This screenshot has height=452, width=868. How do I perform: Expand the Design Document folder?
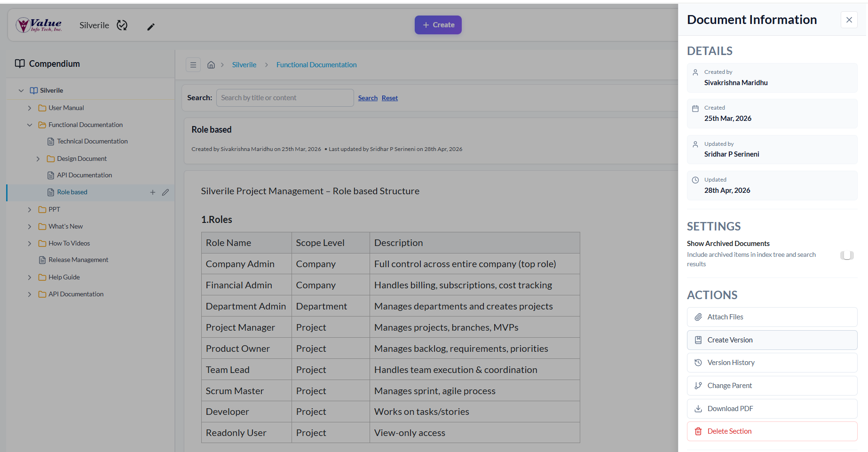coord(38,159)
